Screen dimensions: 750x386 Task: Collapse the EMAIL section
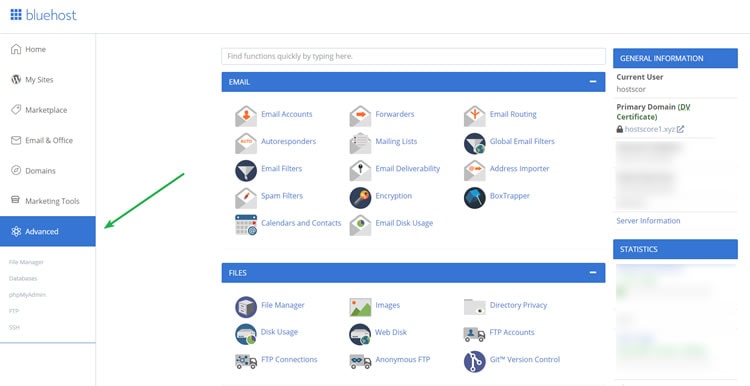593,82
